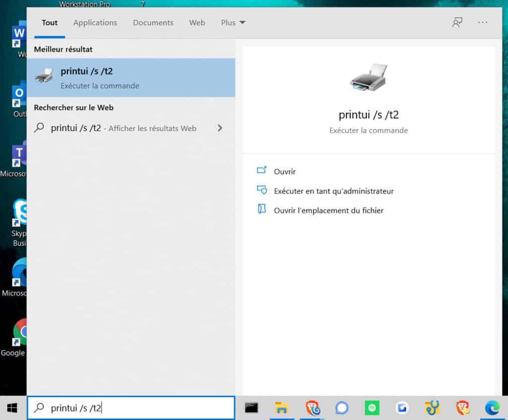The width and height of the screenshot is (508, 420).
Task: Click the Ouvrir icon
Action: [x=261, y=170]
